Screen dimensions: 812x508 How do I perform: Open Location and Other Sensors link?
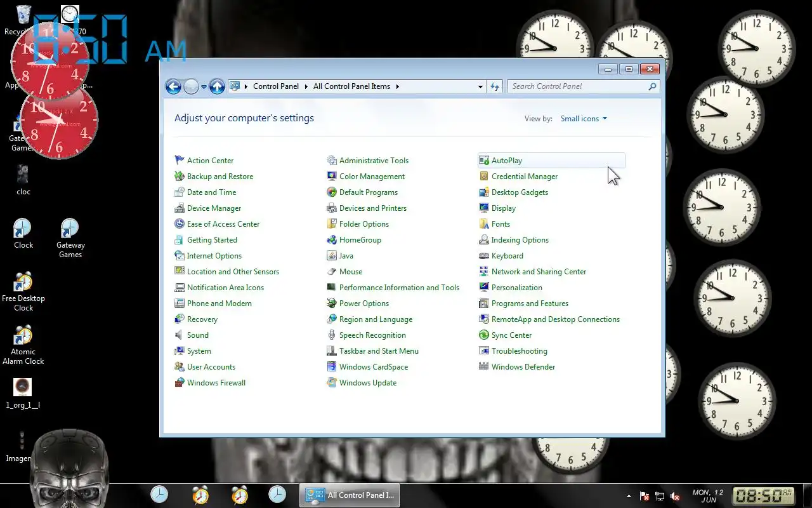pyautogui.click(x=233, y=272)
